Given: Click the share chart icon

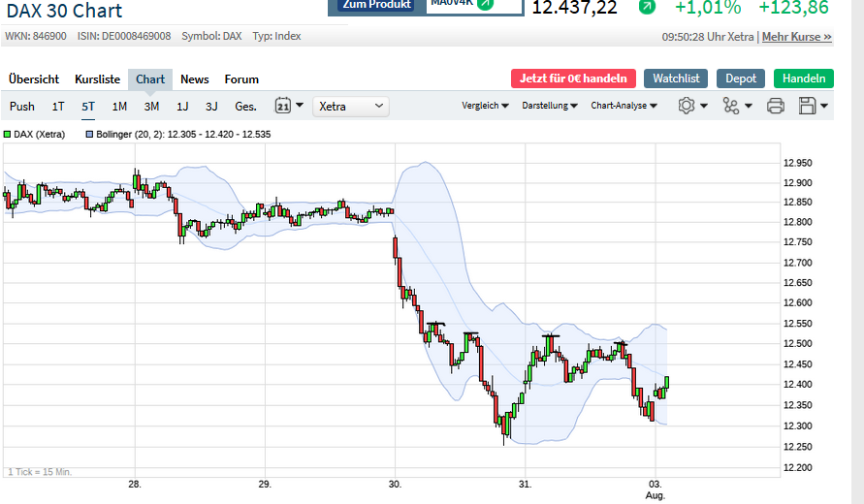Looking at the screenshot, I should [730, 106].
